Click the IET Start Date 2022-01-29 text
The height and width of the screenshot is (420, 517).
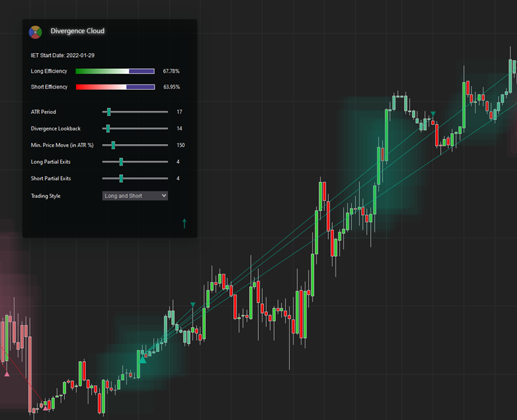[x=63, y=56]
